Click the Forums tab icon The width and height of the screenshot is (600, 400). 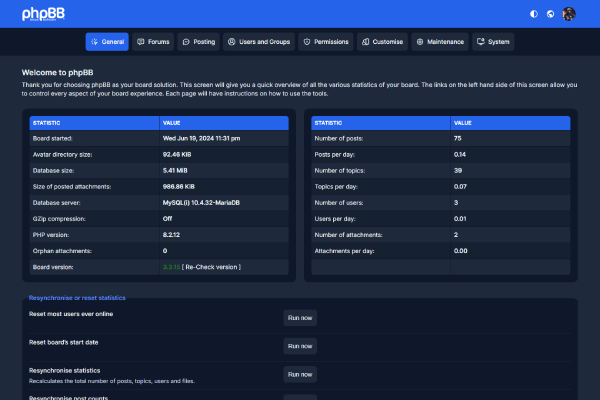pyautogui.click(x=141, y=42)
